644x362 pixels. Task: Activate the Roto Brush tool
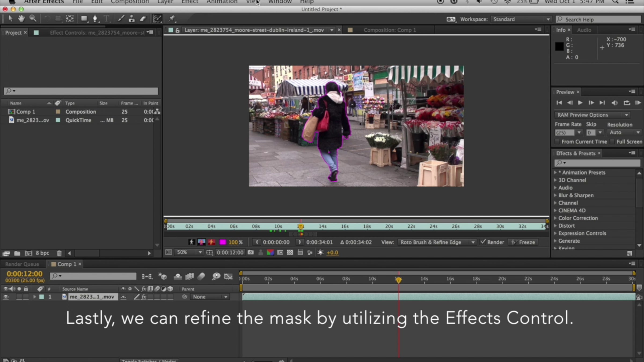(x=157, y=19)
